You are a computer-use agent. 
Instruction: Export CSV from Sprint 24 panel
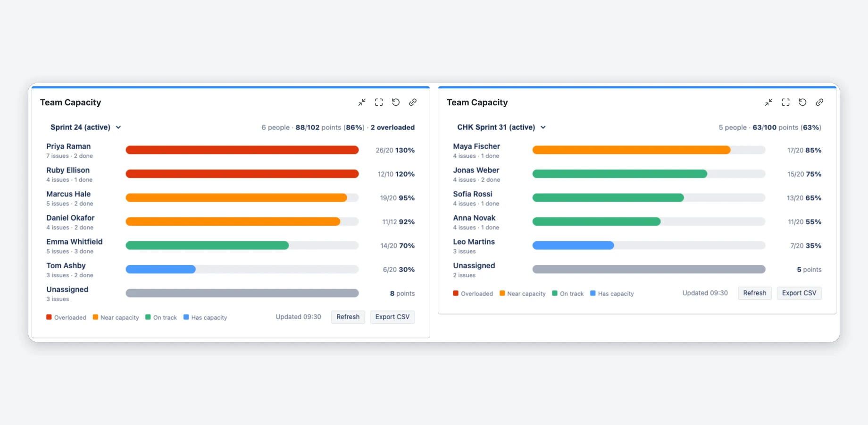coord(392,317)
